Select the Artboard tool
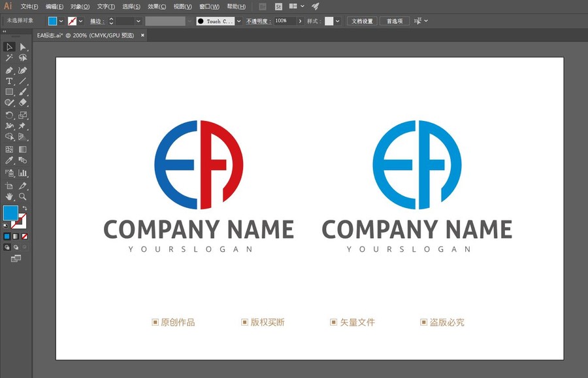Image resolution: width=588 pixels, height=378 pixels. click(9, 186)
